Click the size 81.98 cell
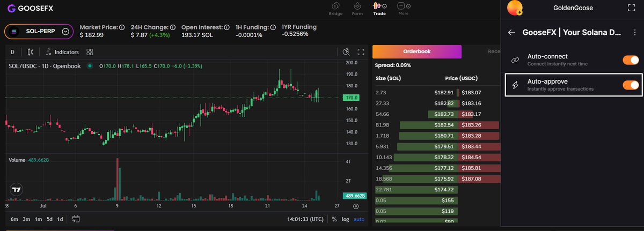The image size is (644, 231). tap(383, 125)
